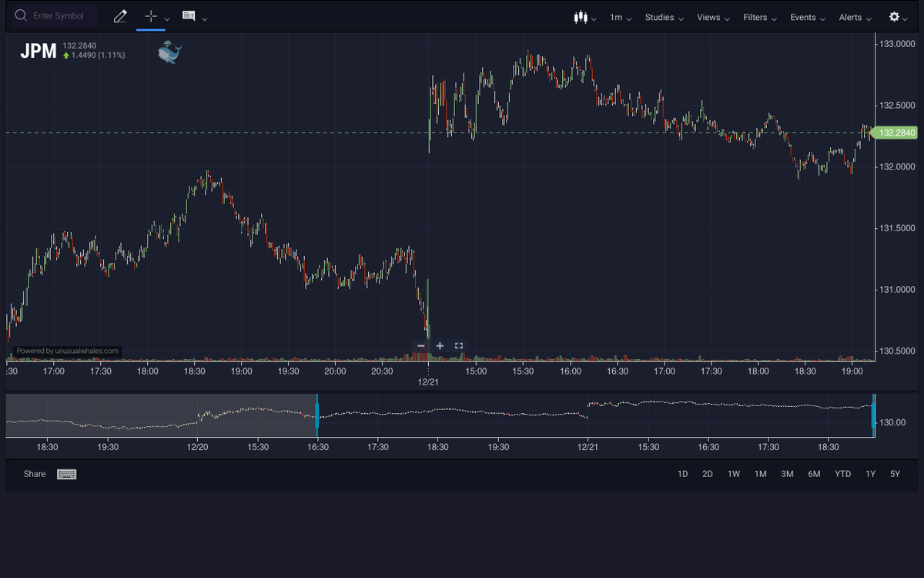Zoom in chart with plus button
924x578 pixels.
tap(440, 346)
